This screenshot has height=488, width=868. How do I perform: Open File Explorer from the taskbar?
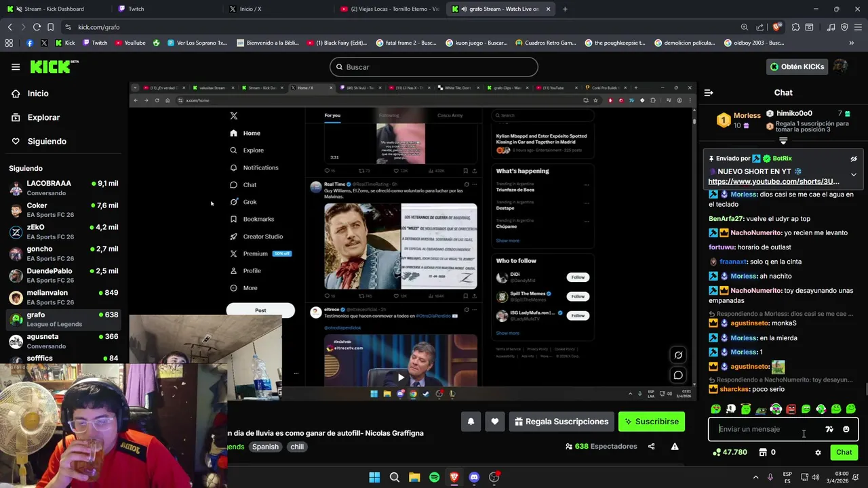pyautogui.click(x=414, y=477)
